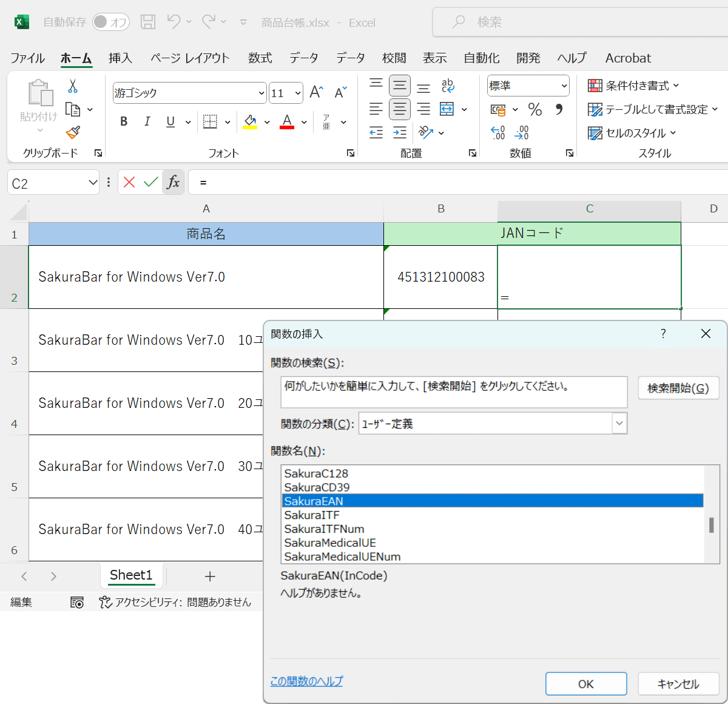This screenshot has width=728, height=704.
Task: Switch to ページ レイアウト tab
Action: [x=190, y=58]
